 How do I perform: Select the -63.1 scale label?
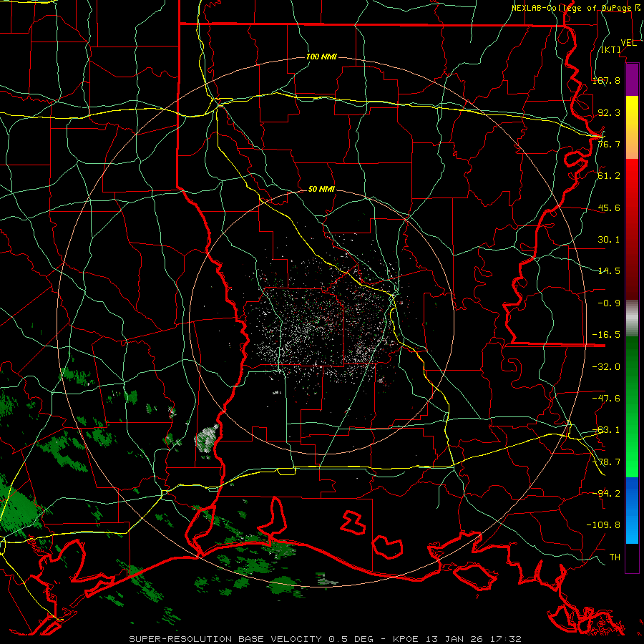pos(606,430)
